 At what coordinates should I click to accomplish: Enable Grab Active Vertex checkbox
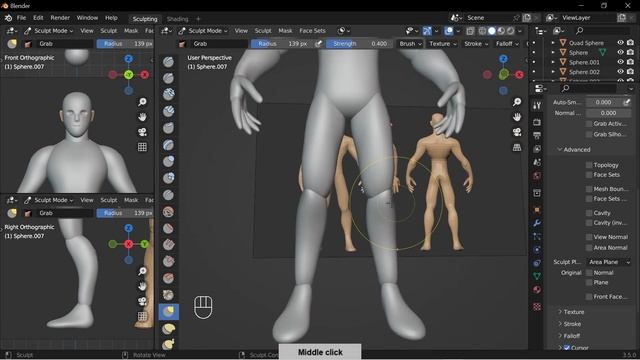point(589,124)
